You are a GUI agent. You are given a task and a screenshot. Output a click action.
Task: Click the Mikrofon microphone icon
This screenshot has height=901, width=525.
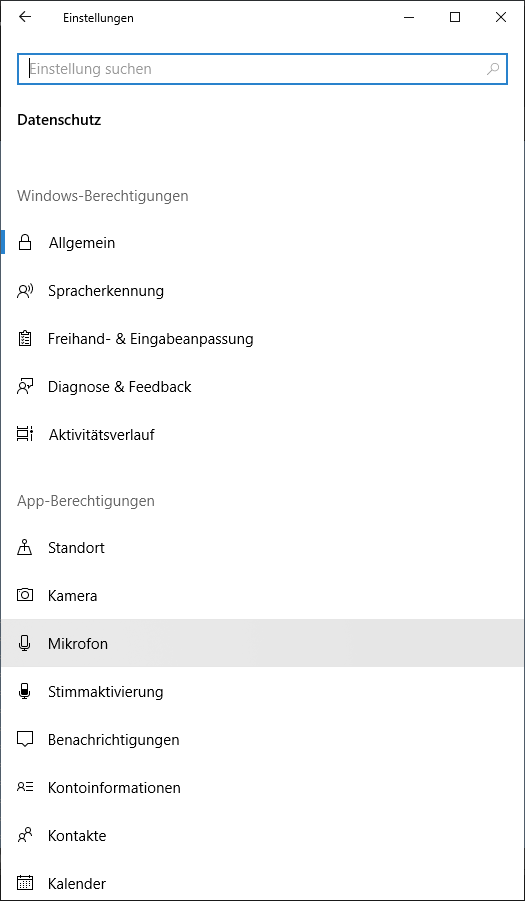pos(25,644)
